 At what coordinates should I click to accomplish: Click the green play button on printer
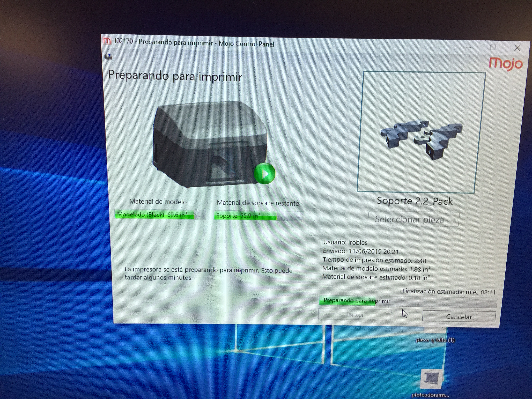pos(265,173)
